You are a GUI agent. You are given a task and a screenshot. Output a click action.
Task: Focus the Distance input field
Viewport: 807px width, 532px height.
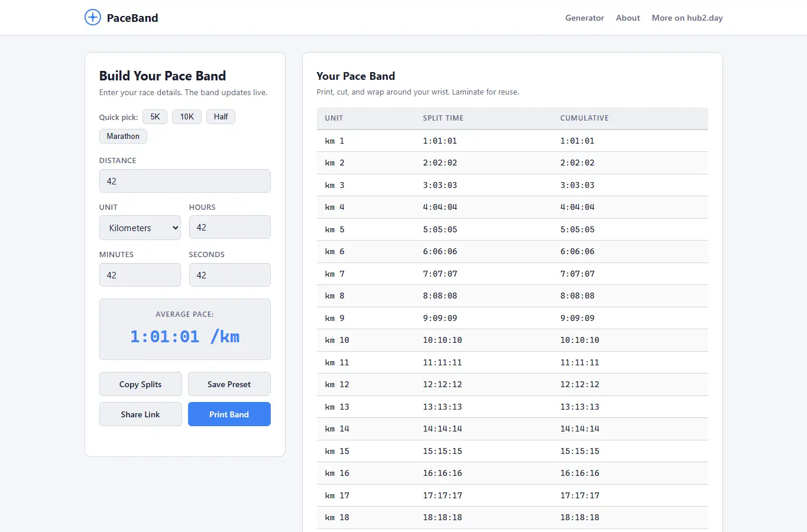pyautogui.click(x=185, y=181)
